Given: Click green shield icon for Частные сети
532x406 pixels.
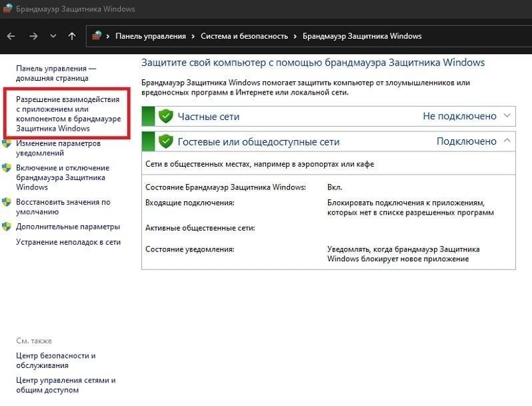Looking at the screenshot, I should (165, 116).
